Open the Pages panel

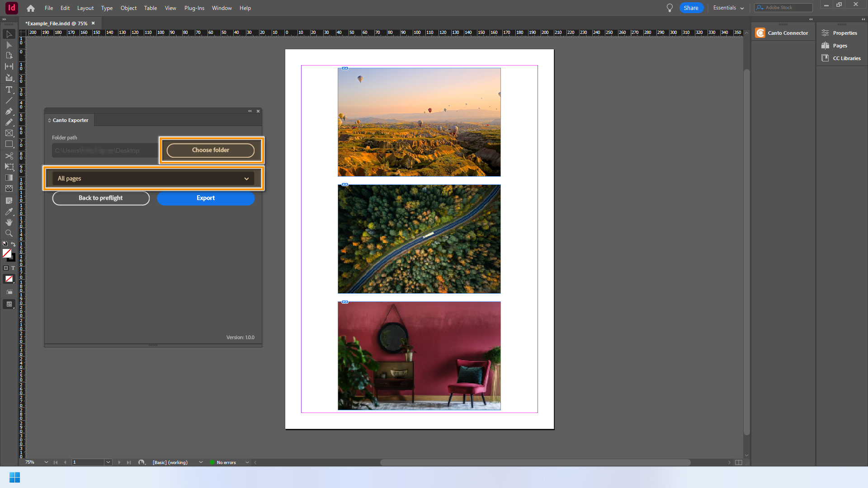coord(840,46)
